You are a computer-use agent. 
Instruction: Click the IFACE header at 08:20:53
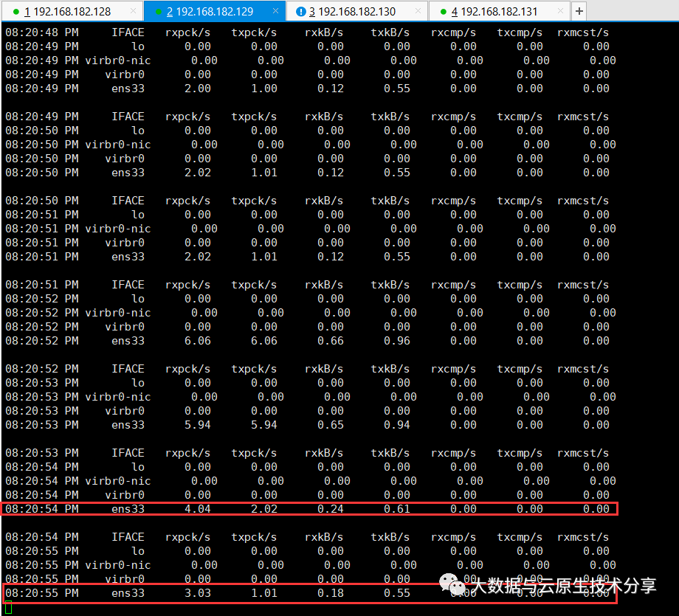[x=128, y=453]
